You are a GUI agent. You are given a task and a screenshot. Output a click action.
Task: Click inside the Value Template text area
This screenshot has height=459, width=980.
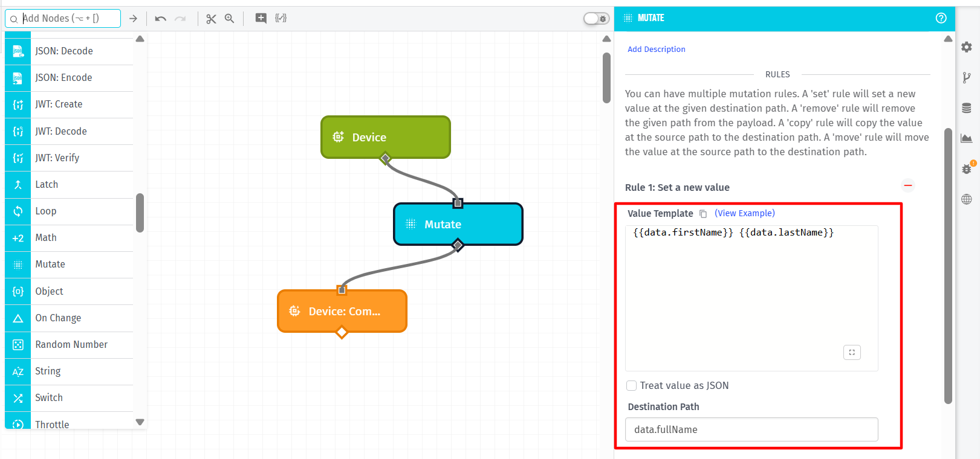tap(751, 298)
